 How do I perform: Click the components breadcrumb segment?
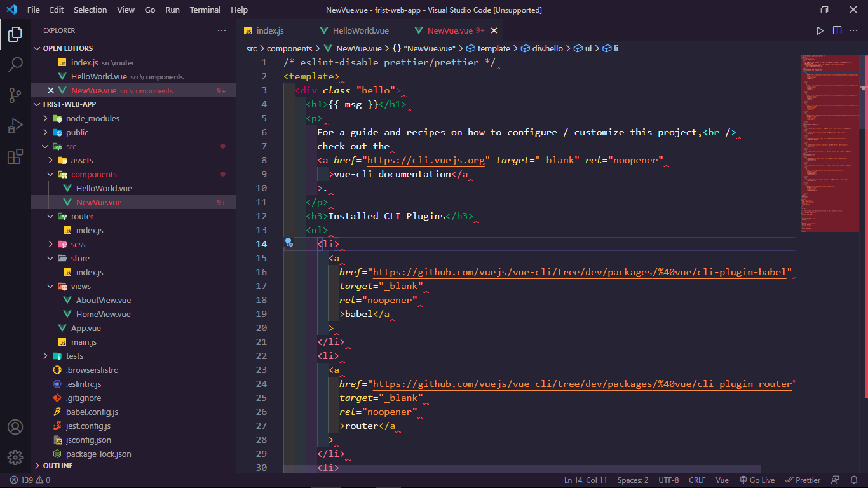click(290, 48)
